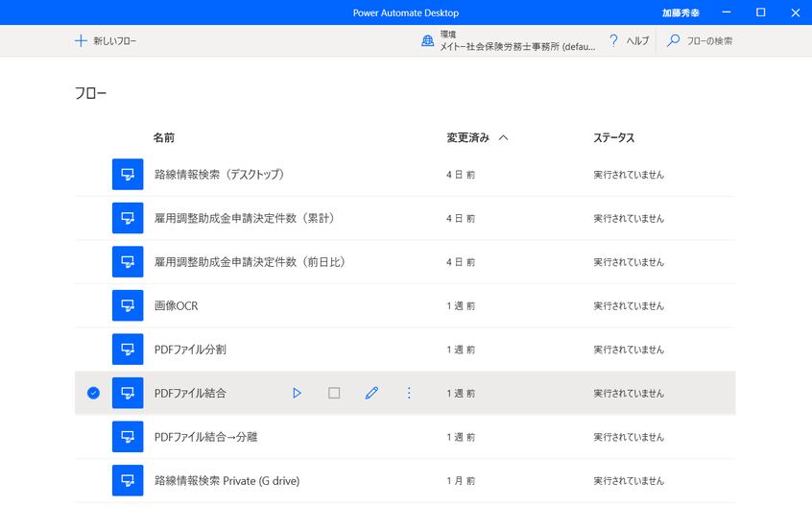Click 4 日 前 in 路線情報検索（デスクトップ） row
Screen dimensions: 812x531
[x=461, y=175]
